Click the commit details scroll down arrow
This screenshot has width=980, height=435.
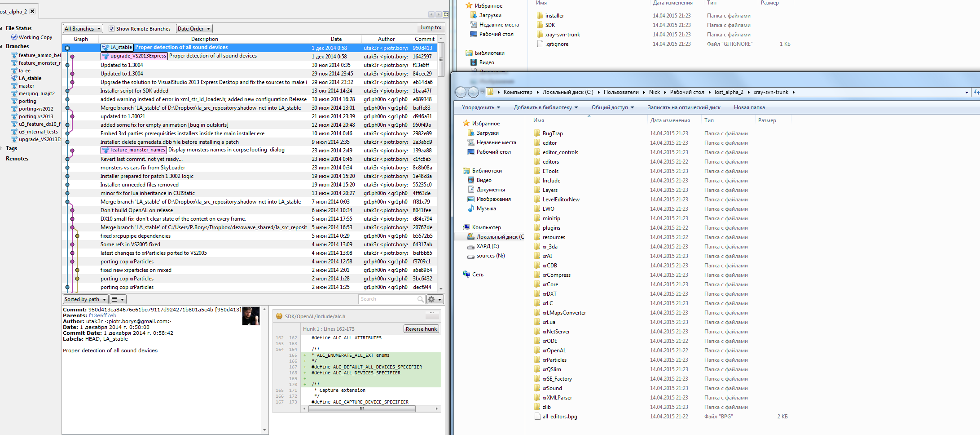click(x=264, y=430)
